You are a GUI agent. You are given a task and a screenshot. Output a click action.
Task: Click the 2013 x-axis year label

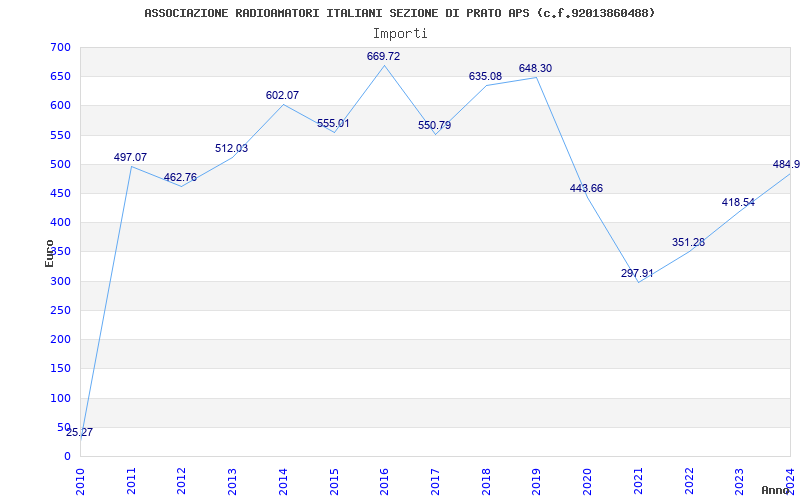(x=232, y=481)
